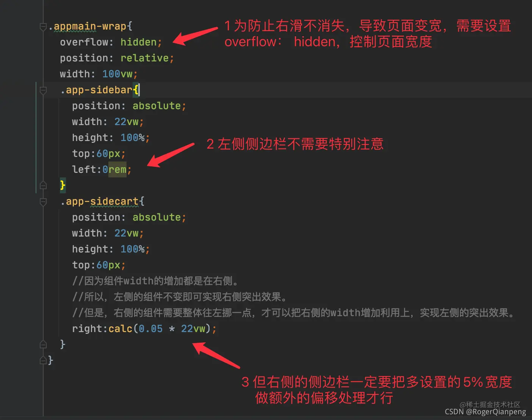The image size is (532, 420).
Task: Click 'position: absolute;' inside .app-sidecart
Action: (x=129, y=217)
